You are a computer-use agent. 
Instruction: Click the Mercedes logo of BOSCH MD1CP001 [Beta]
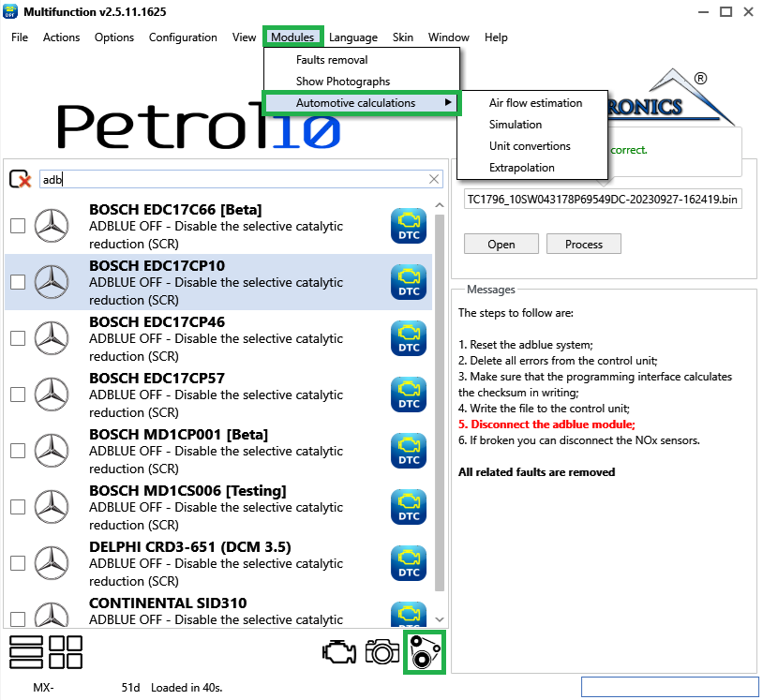[x=52, y=451]
